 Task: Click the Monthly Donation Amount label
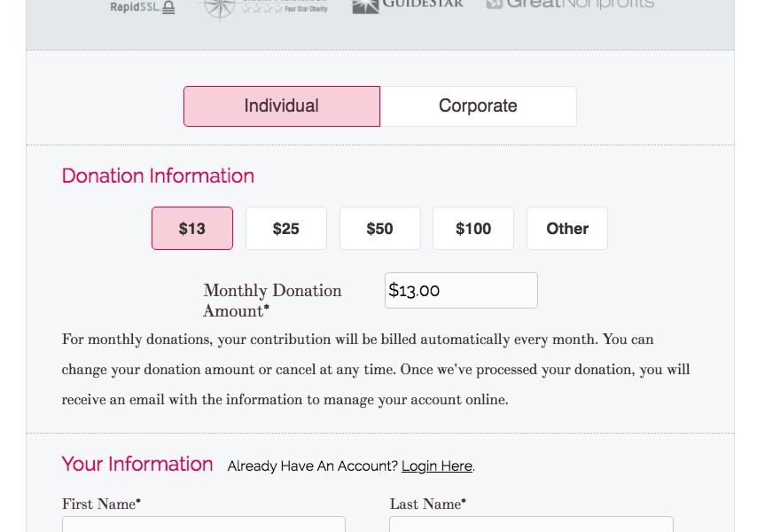[272, 301]
